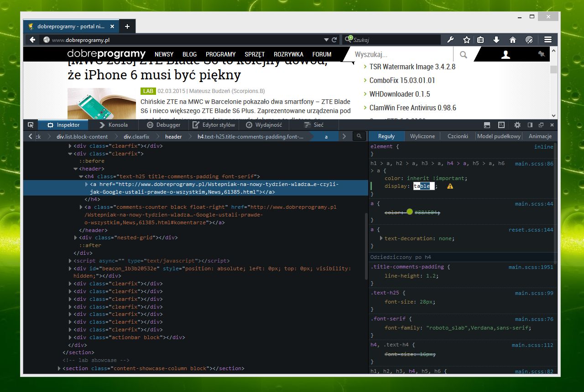This screenshot has width=584, height=392.
Task: Collapse the h4 text-h25 node
Action: (x=81, y=177)
